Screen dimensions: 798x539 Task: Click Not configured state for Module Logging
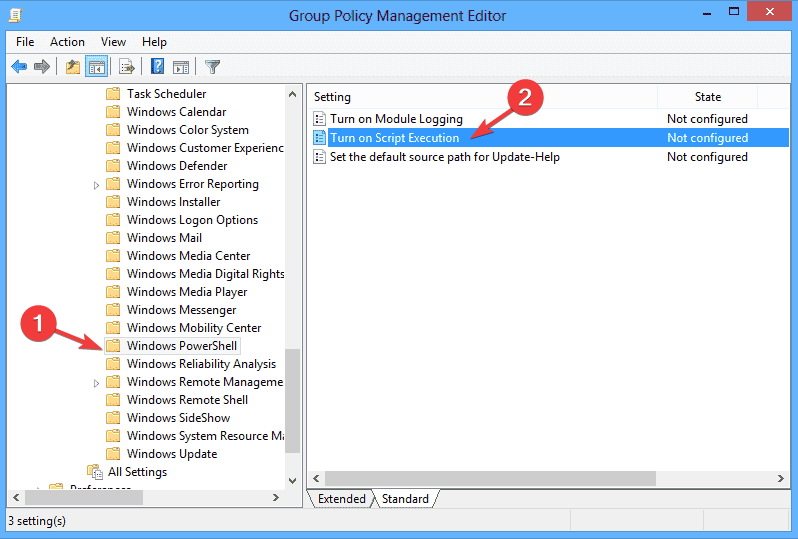pyautogui.click(x=707, y=119)
